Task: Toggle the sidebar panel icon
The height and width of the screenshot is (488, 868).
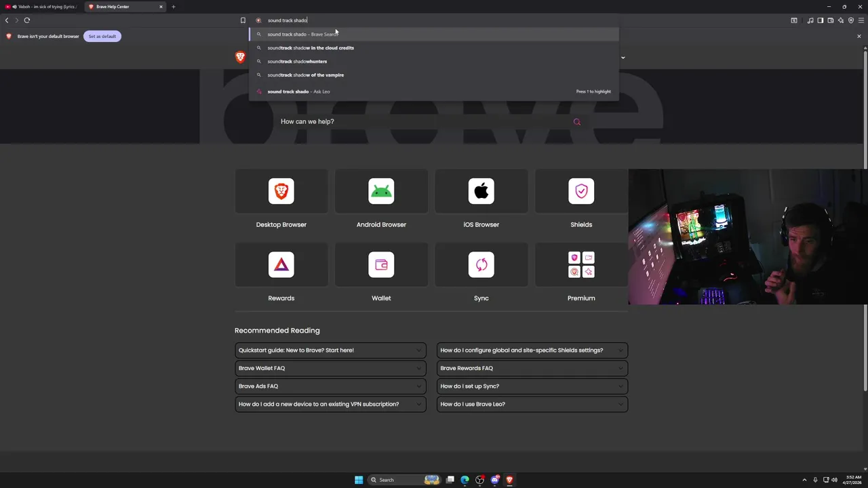Action: [x=821, y=20]
